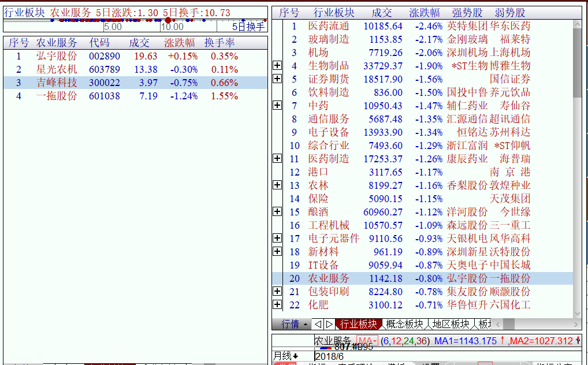The width and height of the screenshot is (588, 365).
Task: Expand the 中药 sector row
Action: point(277,106)
